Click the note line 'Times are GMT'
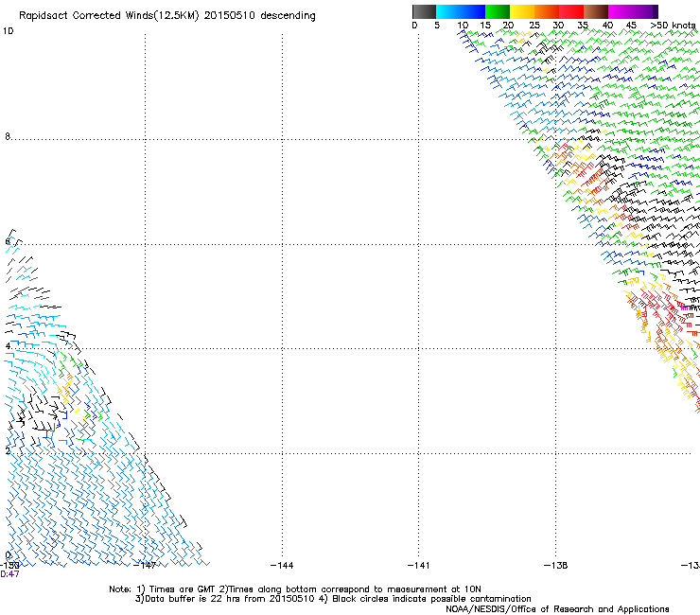Screen dimensions: 700x615 tap(183, 589)
